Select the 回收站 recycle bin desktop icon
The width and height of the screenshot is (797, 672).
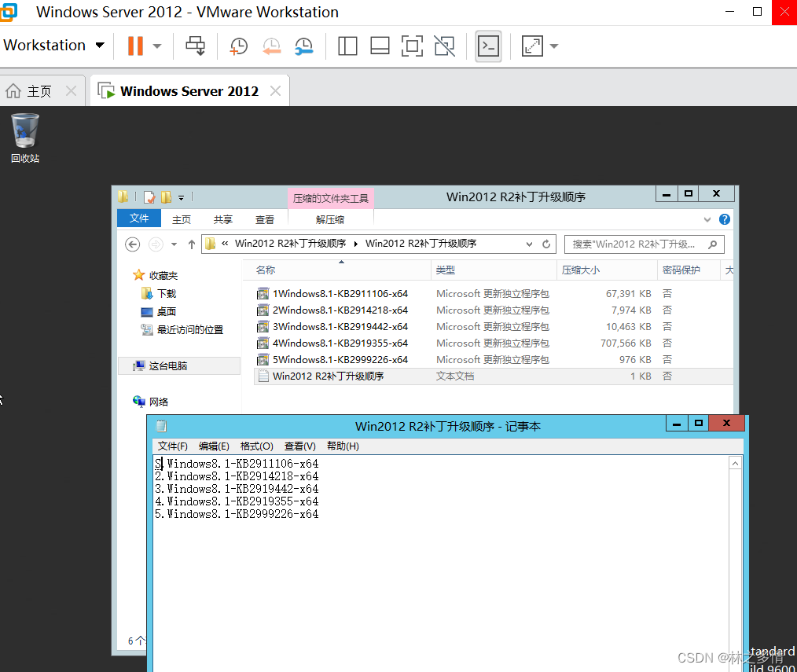click(25, 138)
